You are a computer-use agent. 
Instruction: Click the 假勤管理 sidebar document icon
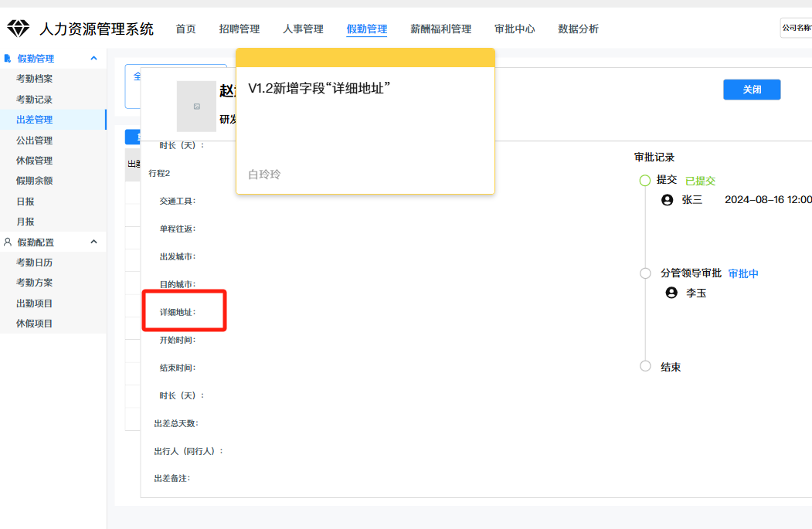(8, 59)
